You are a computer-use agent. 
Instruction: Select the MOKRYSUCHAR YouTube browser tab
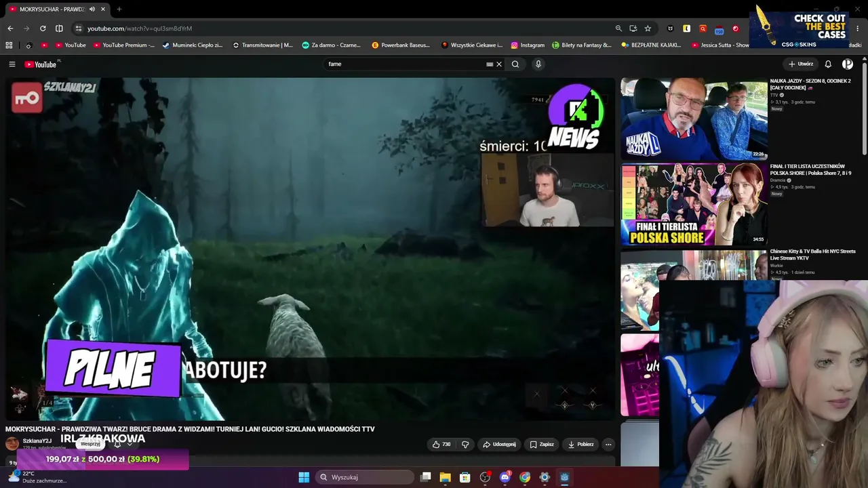[57, 9]
